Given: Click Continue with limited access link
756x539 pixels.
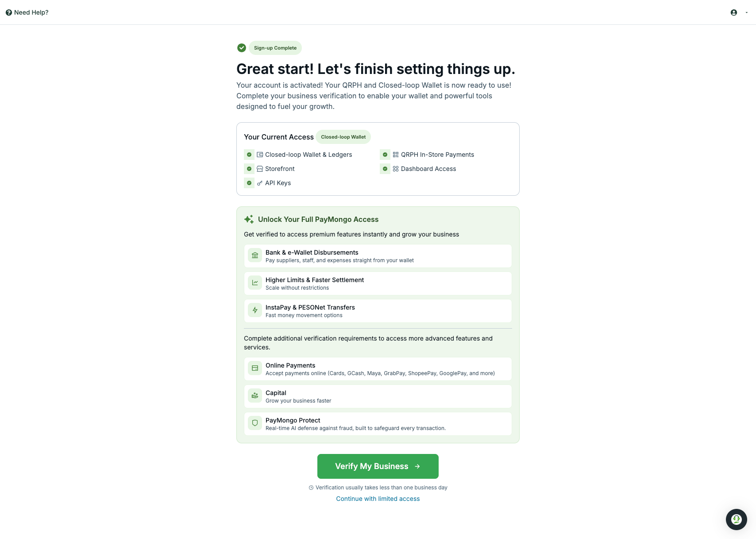Looking at the screenshot, I should coord(378,499).
